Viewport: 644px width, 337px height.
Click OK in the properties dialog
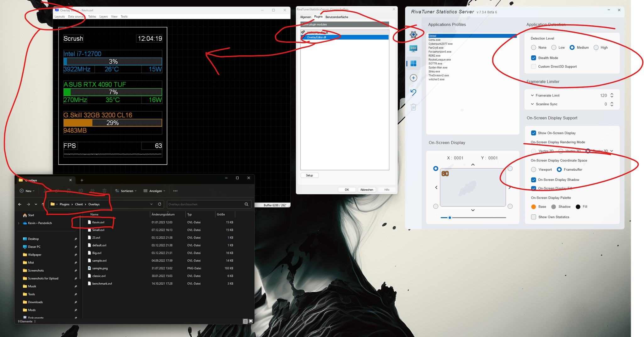point(347,190)
